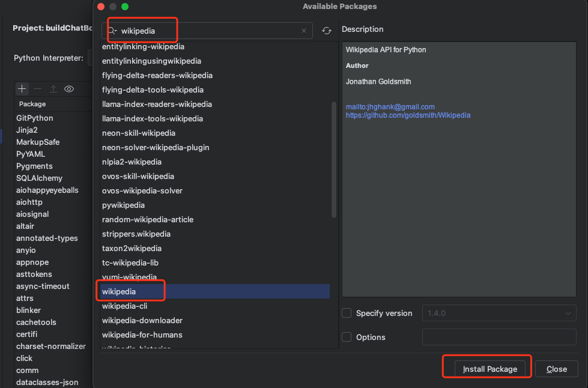The height and width of the screenshot is (388, 588).
Task: Select cachetools in installed packages
Action: point(36,322)
